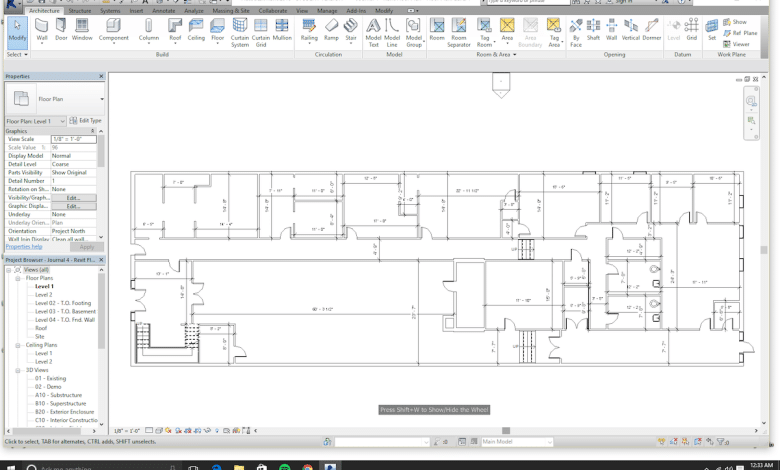Click the 1/8" = 1'-0" view scale control

point(127,431)
